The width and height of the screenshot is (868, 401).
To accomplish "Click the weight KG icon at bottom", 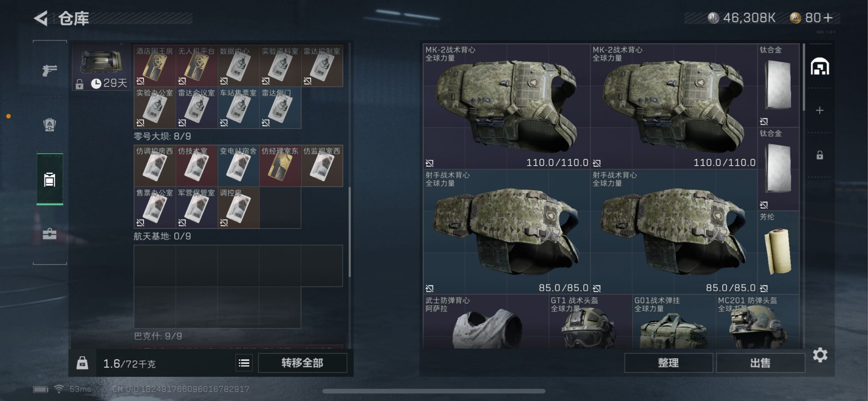I will (x=82, y=363).
